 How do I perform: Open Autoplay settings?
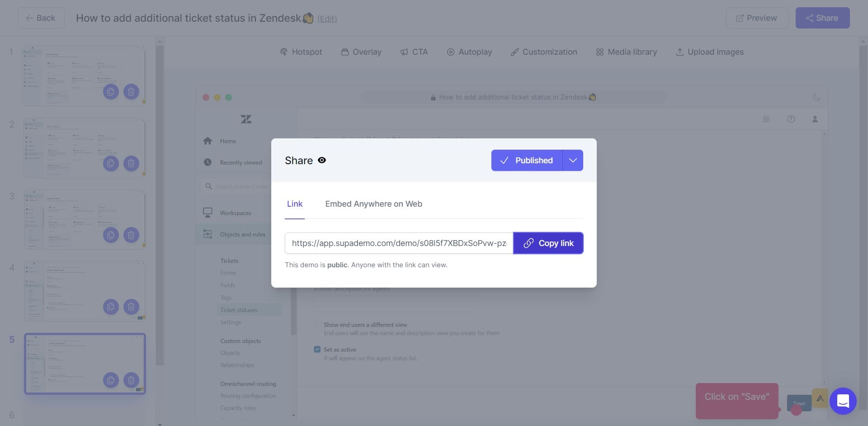pos(469,52)
